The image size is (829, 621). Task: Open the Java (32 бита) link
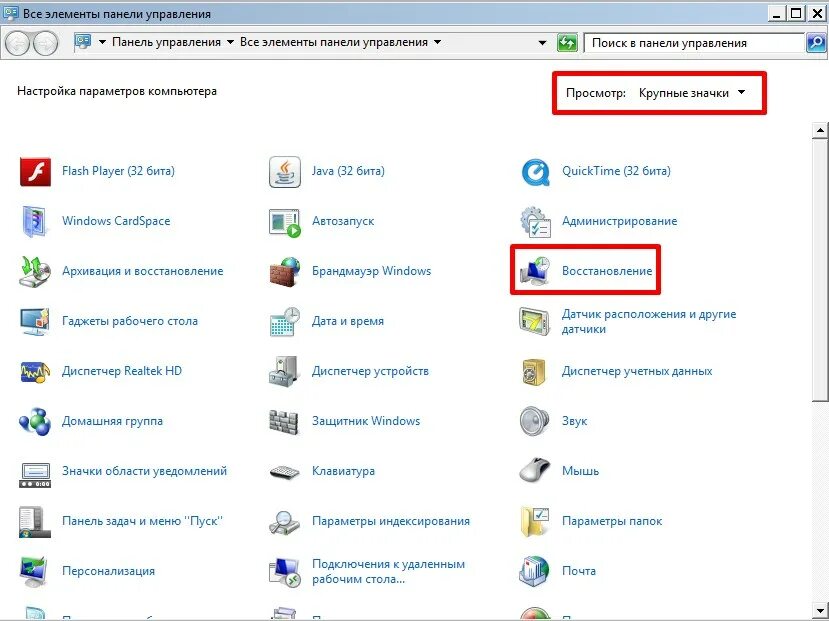[348, 171]
